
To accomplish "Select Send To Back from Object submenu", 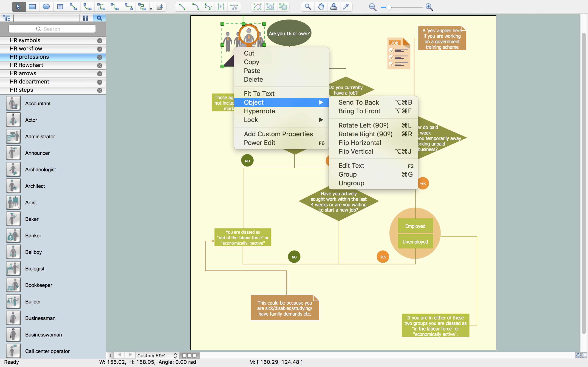I will [359, 102].
